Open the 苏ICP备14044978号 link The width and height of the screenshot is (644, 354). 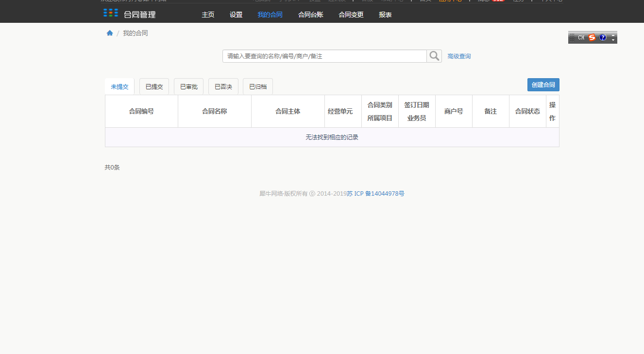point(375,193)
